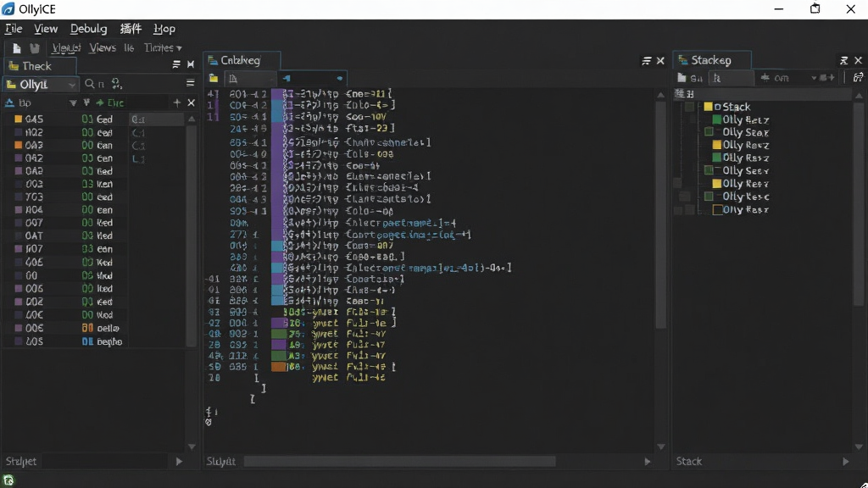Open the hamburger menu icon right of the search icon
The image size is (868, 488).
(x=191, y=84)
